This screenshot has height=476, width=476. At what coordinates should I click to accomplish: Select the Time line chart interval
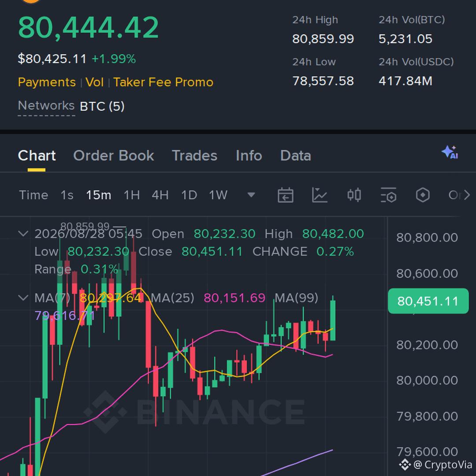(33, 195)
